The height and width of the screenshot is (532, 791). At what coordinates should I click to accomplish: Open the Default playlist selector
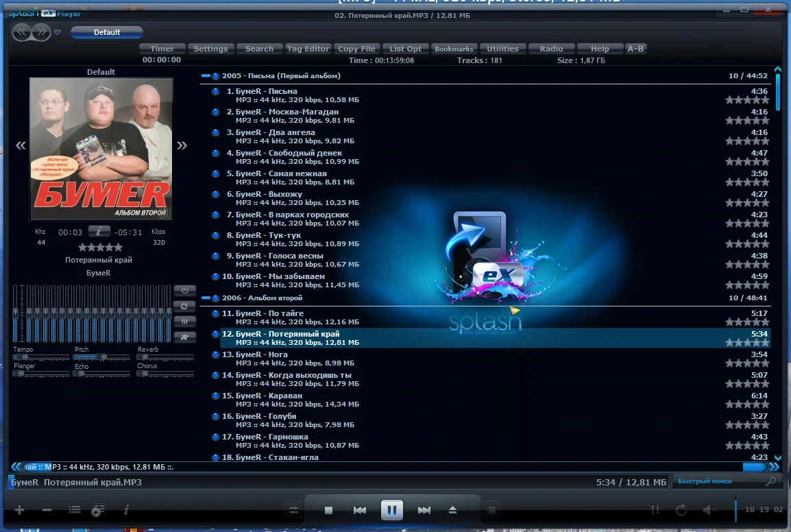pos(107,32)
